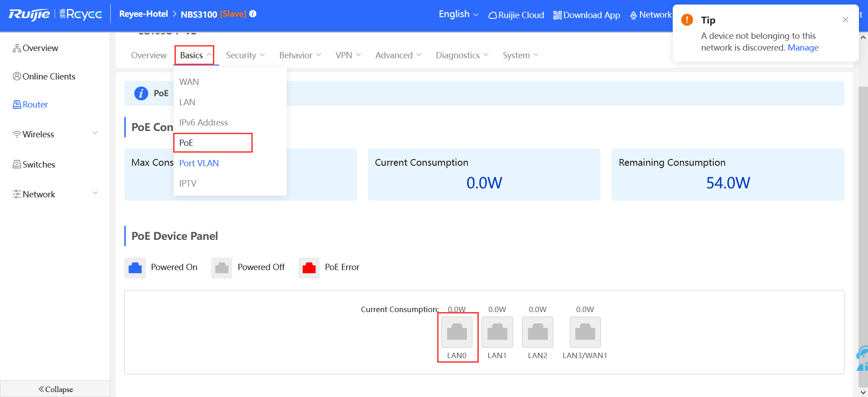Click the Ruijie Cloud icon
868x397 pixels.
coord(493,15)
